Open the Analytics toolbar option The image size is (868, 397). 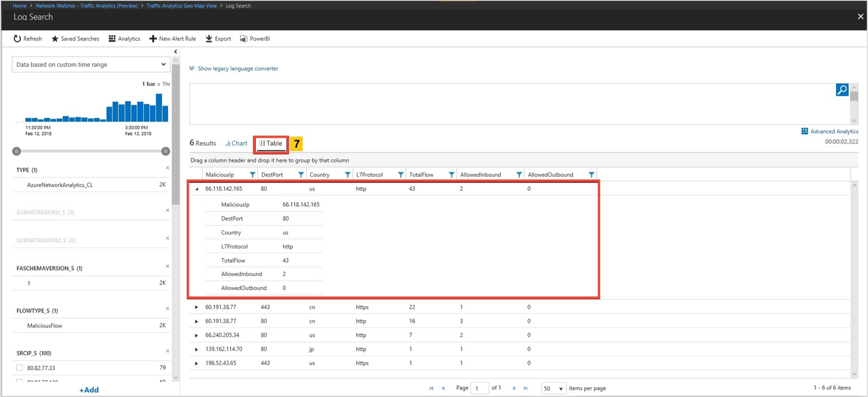point(124,39)
